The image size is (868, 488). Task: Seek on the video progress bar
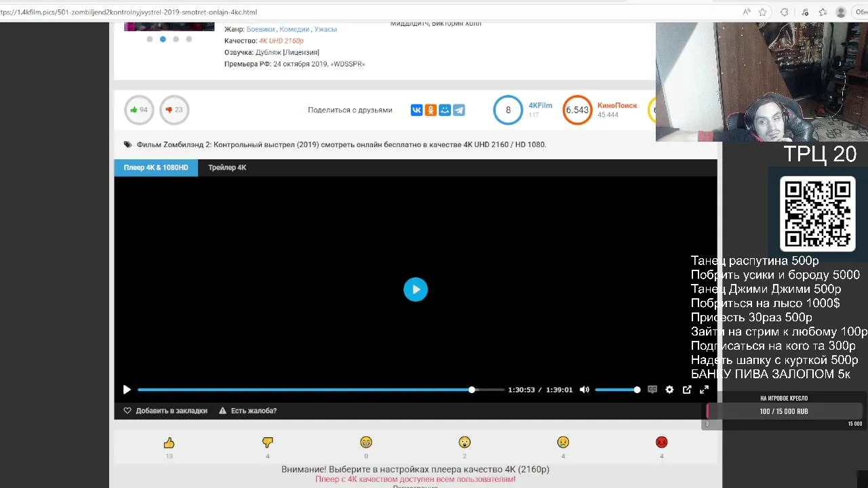(321, 390)
